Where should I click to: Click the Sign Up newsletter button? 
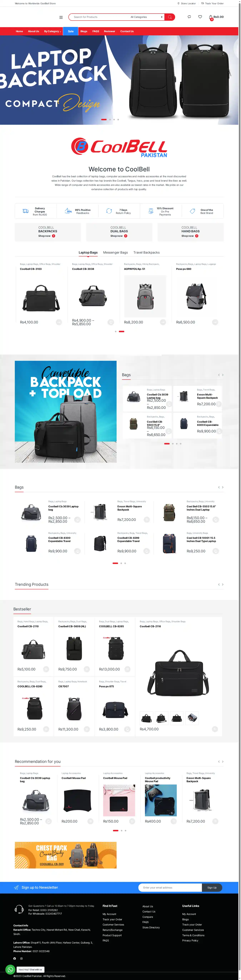click(212, 887)
